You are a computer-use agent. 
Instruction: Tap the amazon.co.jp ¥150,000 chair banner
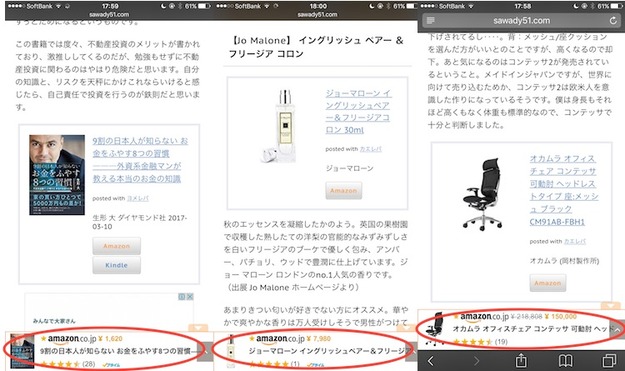[521, 329]
